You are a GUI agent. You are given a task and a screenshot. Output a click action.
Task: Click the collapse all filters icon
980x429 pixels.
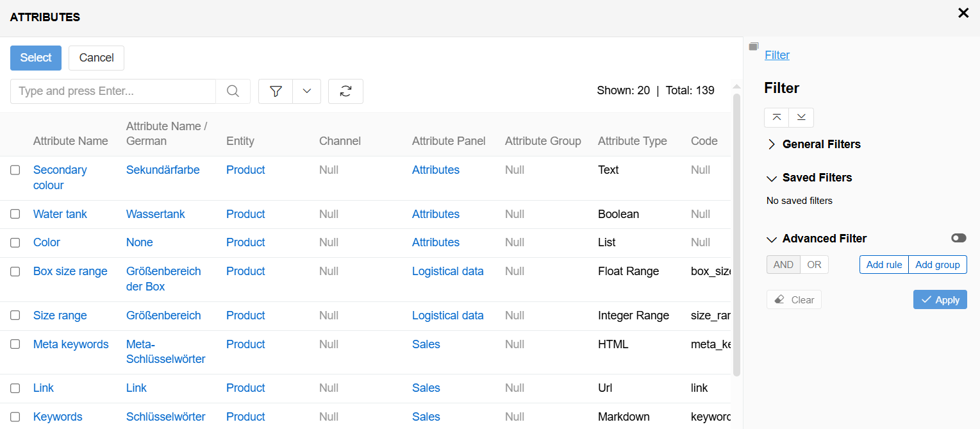pos(777,117)
